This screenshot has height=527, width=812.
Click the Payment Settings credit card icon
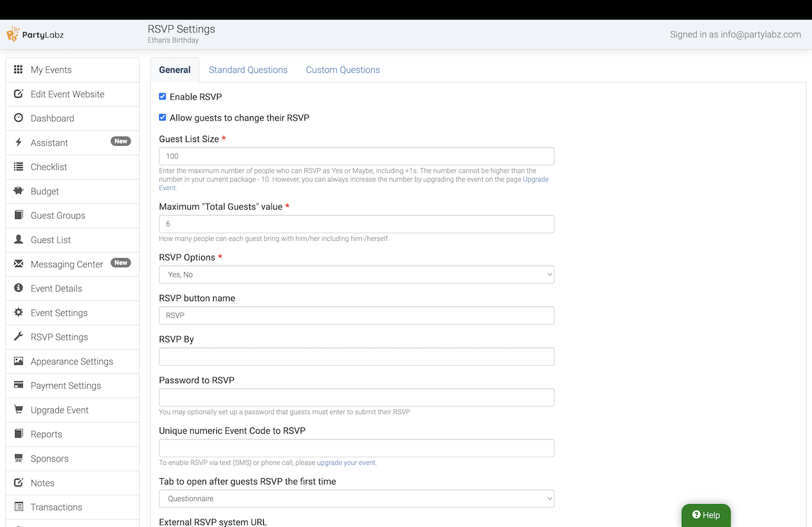[x=18, y=386]
